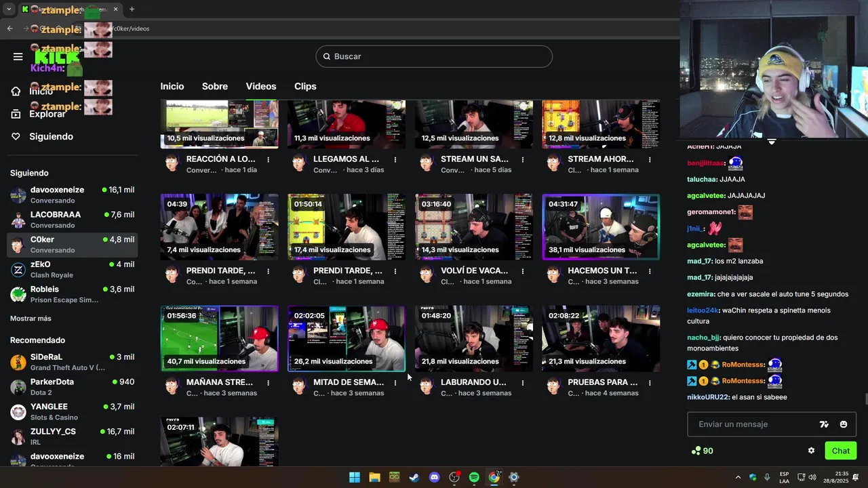Open options menu for REACCIÓN A LO... video

(x=269, y=160)
